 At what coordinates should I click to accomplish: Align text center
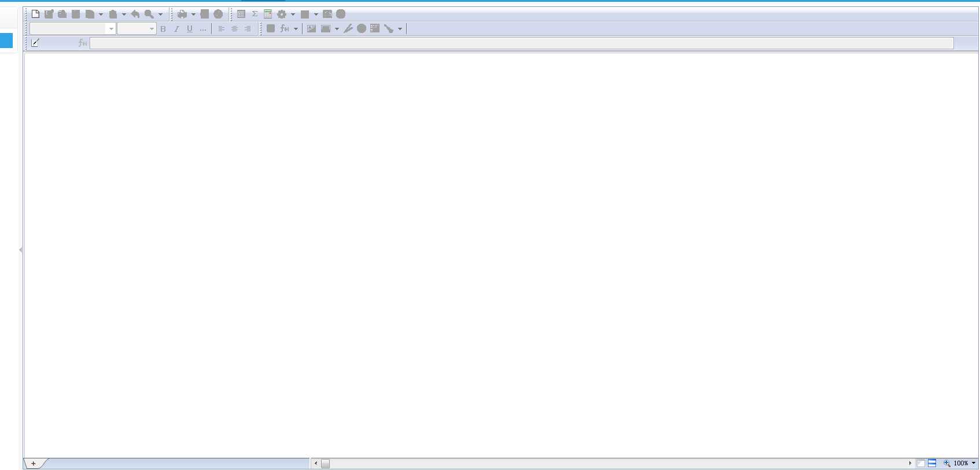coord(234,29)
